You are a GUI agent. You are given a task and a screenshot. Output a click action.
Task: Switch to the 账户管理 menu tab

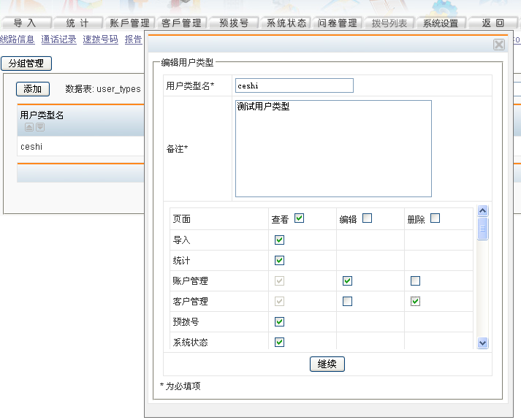pyautogui.click(x=129, y=23)
